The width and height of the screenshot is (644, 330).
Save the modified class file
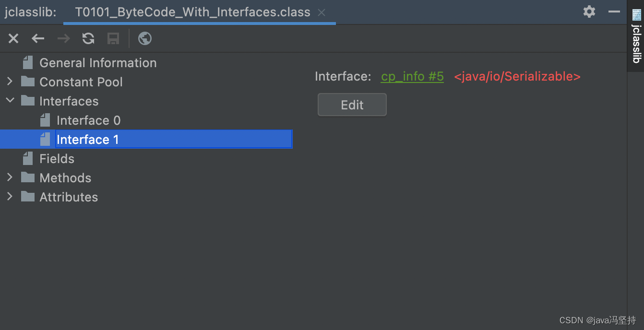113,38
